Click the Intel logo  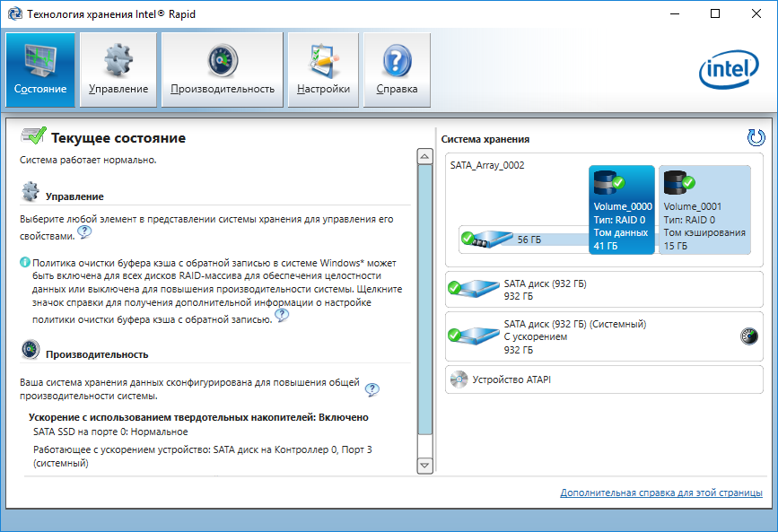(x=729, y=69)
